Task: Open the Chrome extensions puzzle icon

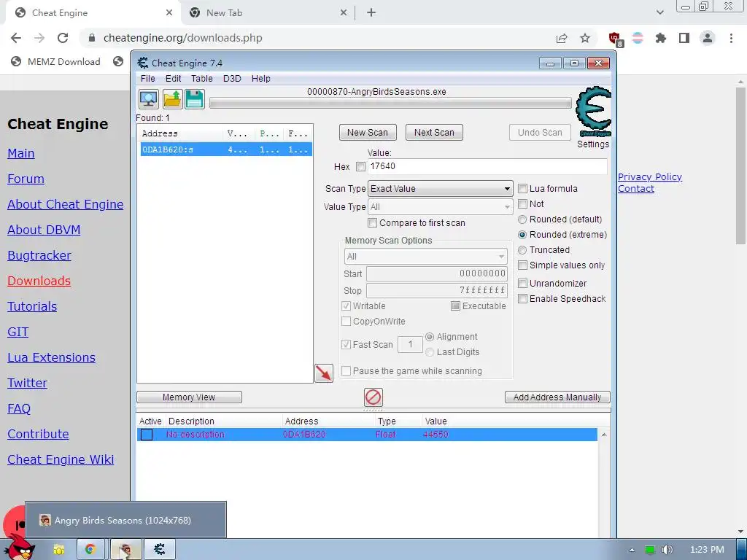Action: 661,38
